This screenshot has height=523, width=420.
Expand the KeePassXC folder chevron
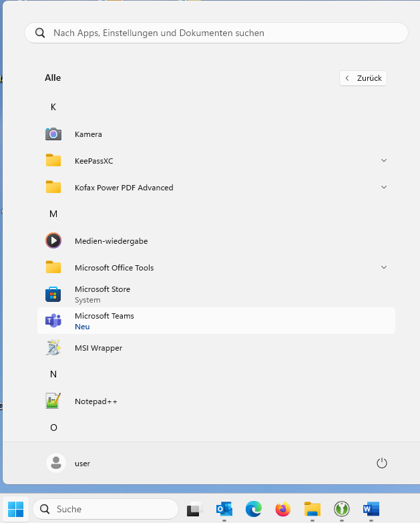[384, 161]
